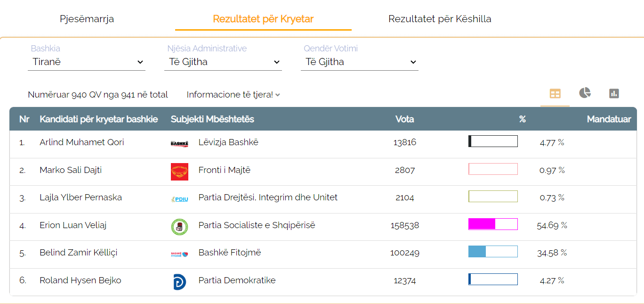
Task: Click candidate Belind Zamir Këlliçi
Action: (x=79, y=253)
